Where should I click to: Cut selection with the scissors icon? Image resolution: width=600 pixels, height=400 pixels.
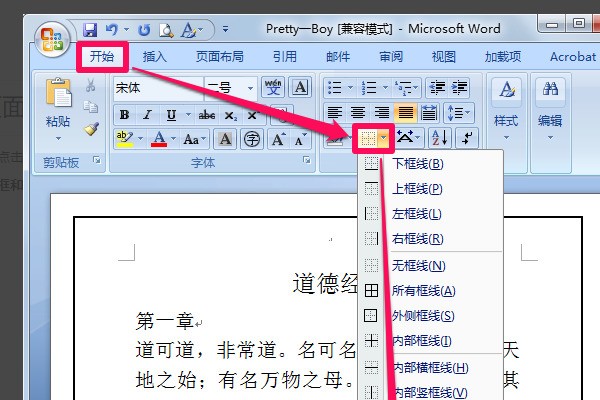coord(91,85)
